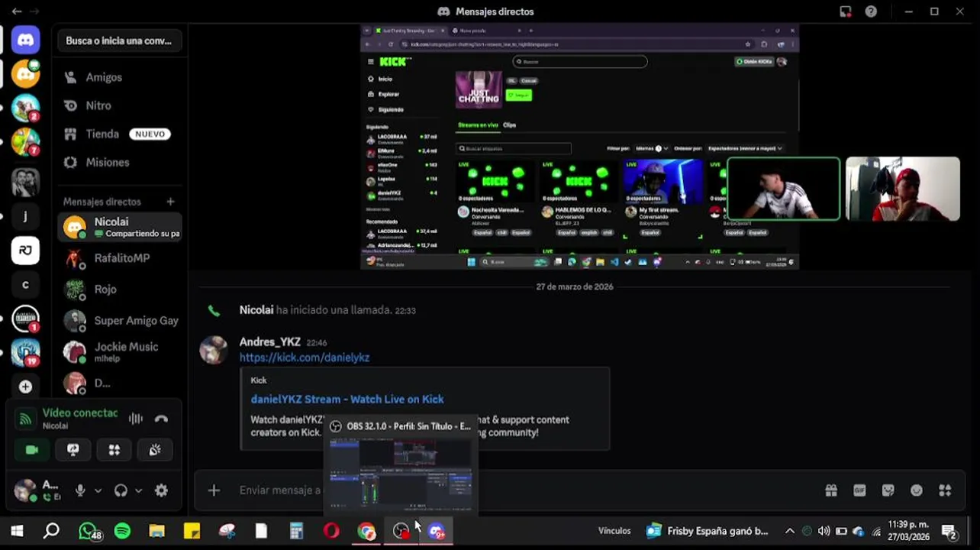Send a gift with the gift icon
This screenshot has height=550, width=980.
[831, 490]
